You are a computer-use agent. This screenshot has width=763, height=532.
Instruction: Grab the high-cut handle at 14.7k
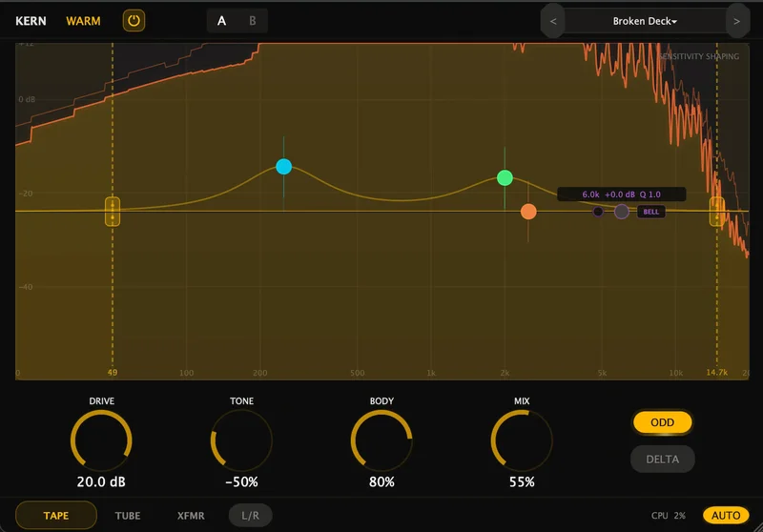717,212
